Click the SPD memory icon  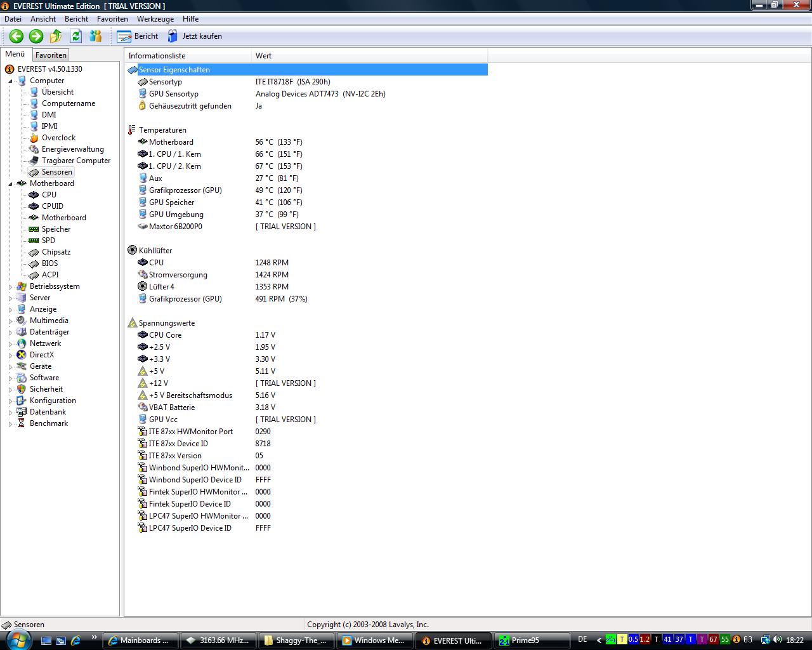tap(34, 241)
